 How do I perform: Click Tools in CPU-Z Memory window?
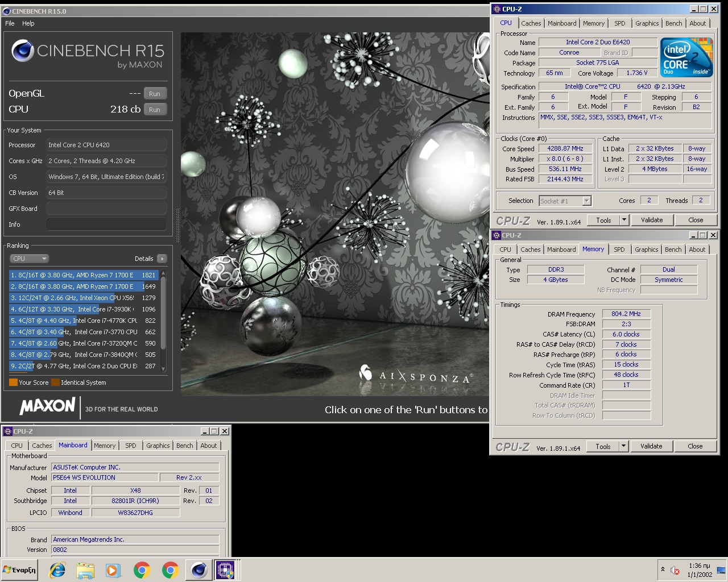tap(603, 446)
